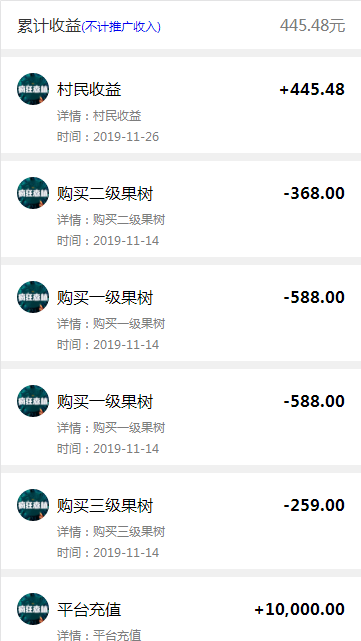Select the 累计收益 header label
The image size is (361, 641).
click(49, 26)
